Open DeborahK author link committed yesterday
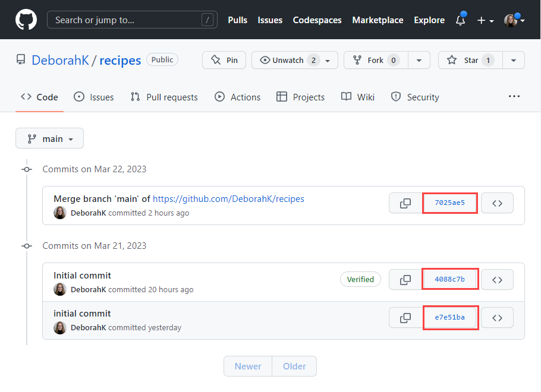 [89, 327]
